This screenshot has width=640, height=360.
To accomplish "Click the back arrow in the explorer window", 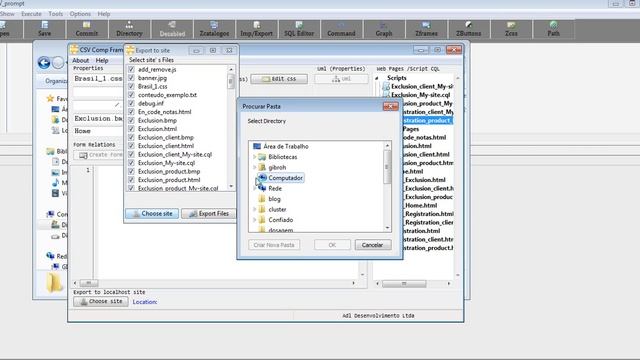I will (x=44, y=62).
